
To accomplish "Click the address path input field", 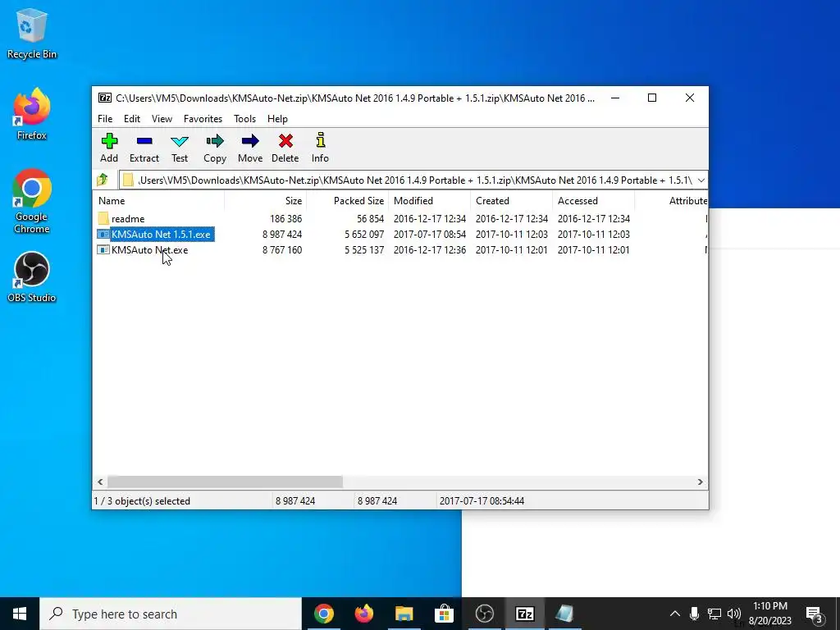I will [x=407, y=180].
